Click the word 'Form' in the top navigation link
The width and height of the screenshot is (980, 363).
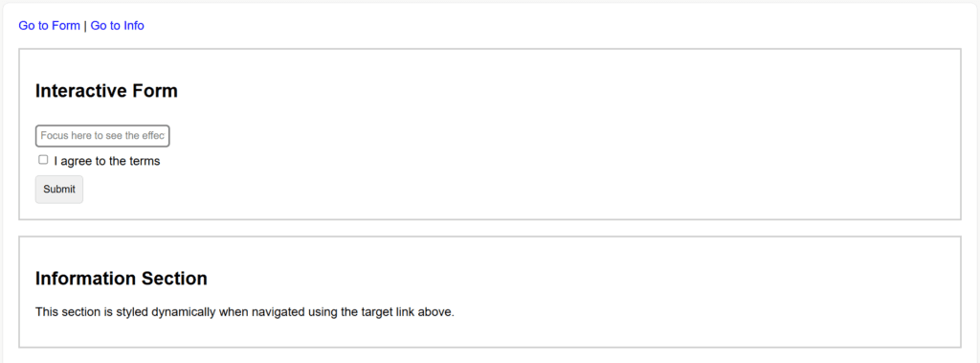[66, 26]
